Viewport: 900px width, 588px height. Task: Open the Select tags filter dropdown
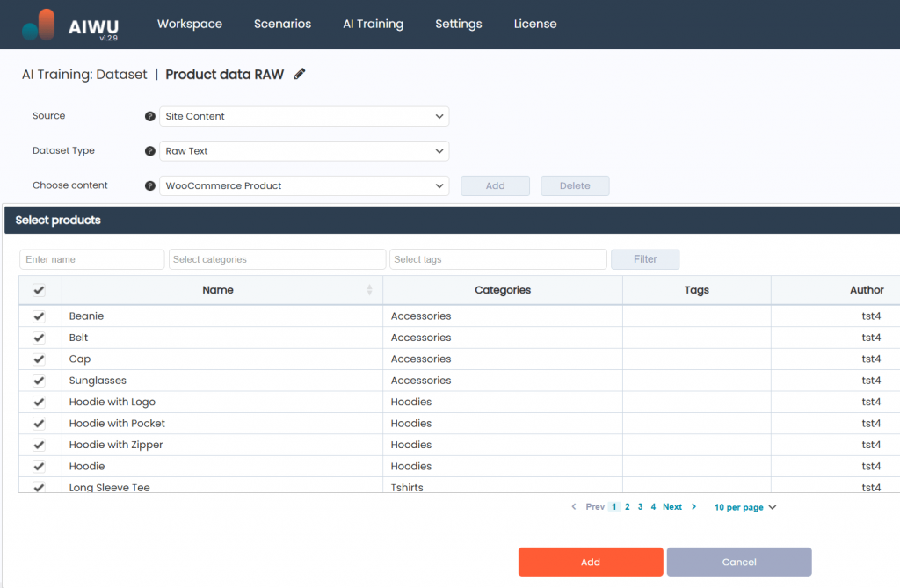click(498, 259)
